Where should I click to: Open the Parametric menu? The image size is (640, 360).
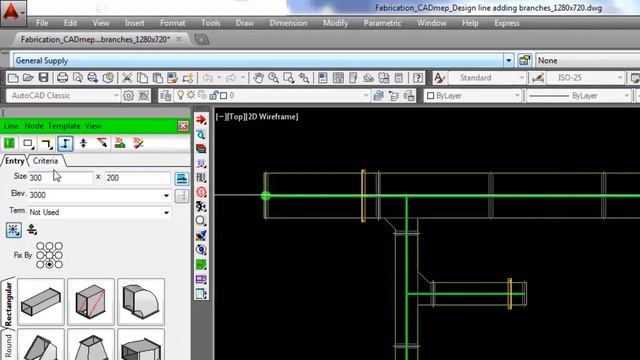pos(382,23)
